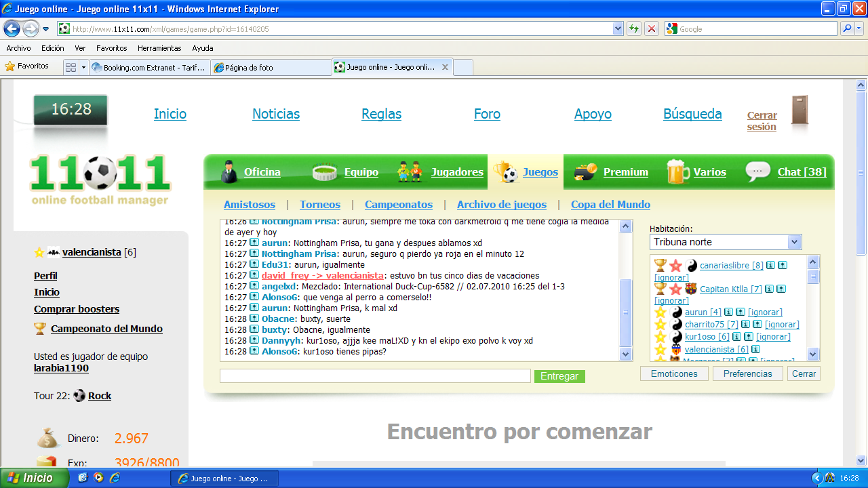Click the door icon to log out
This screenshot has height=488, width=868.
pos(800,110)
